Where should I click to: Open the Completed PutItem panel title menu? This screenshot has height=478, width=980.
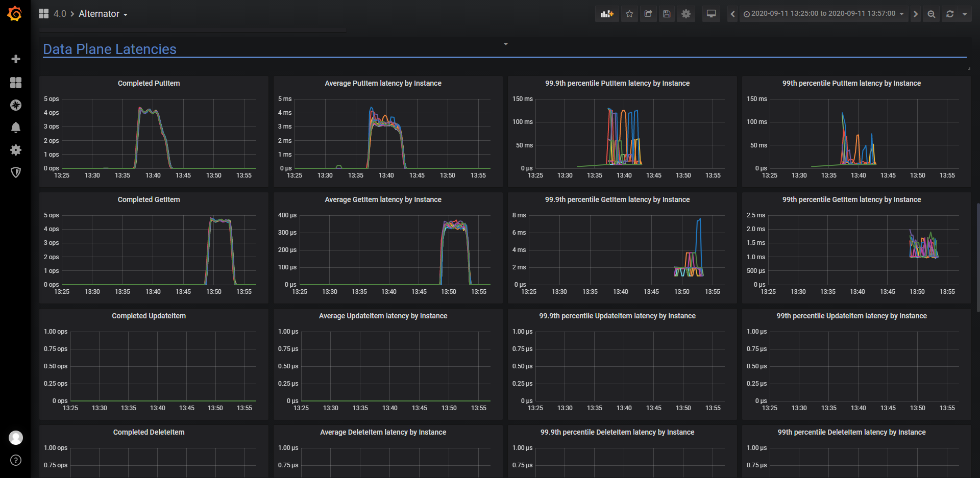[x=149, y=83]
